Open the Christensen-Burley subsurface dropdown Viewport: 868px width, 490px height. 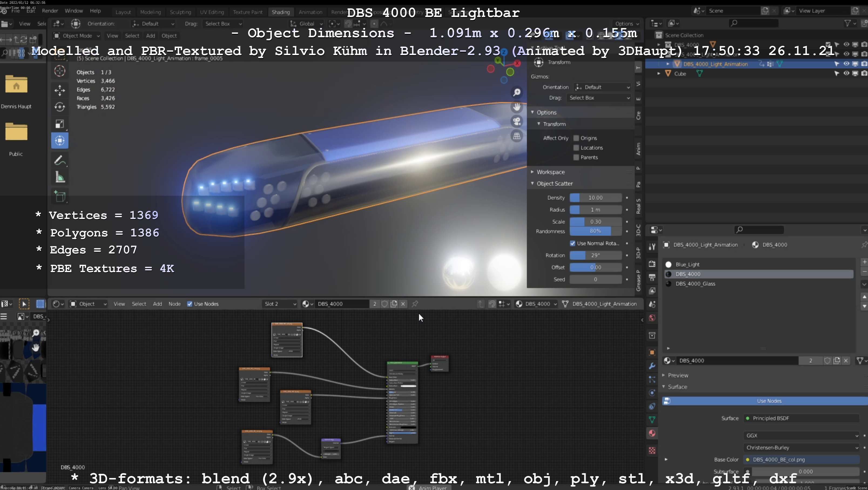(x=802, y=448)
